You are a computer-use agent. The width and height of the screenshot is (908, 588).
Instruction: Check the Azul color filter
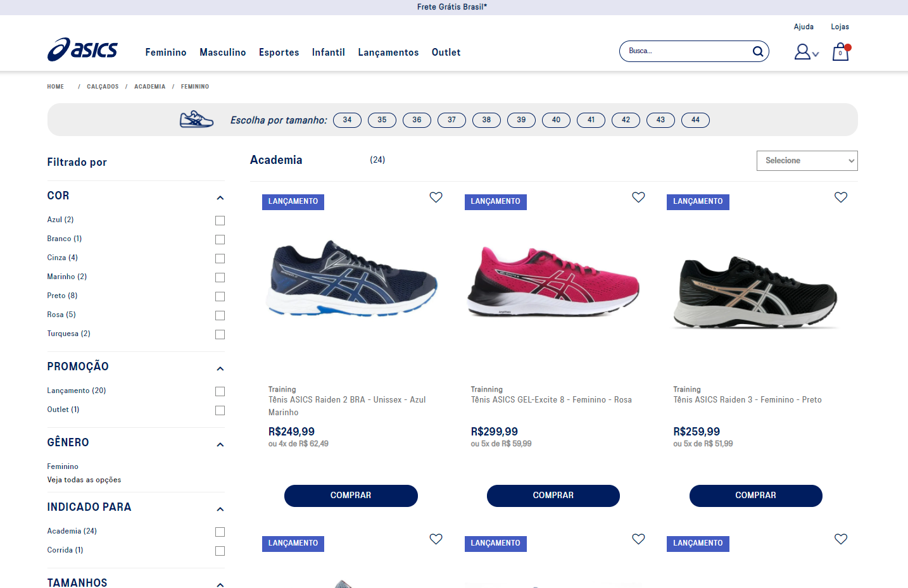[220, 220]
